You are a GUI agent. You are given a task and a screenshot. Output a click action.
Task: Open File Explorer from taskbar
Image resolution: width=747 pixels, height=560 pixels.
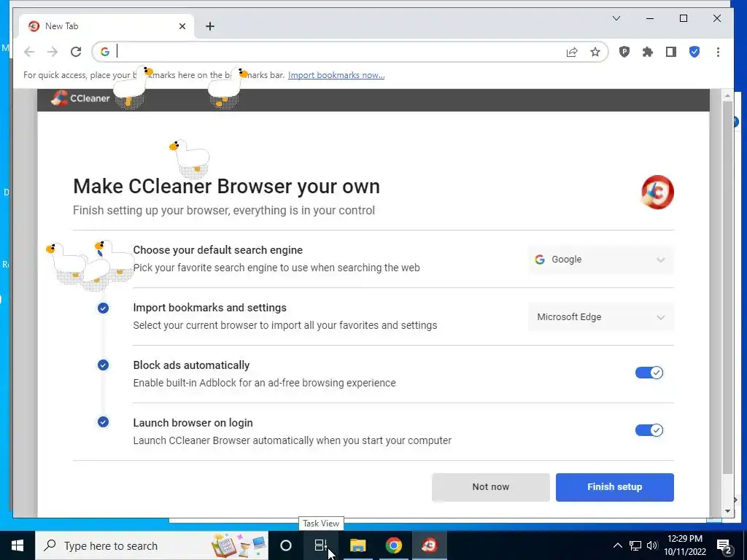point(357,545)
